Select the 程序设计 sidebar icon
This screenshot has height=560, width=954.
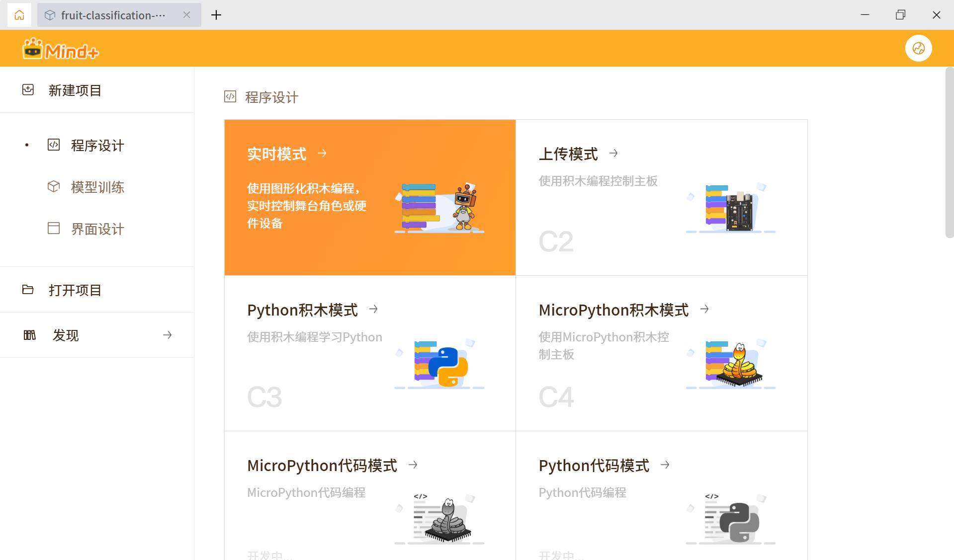click(x=53, y=145)
